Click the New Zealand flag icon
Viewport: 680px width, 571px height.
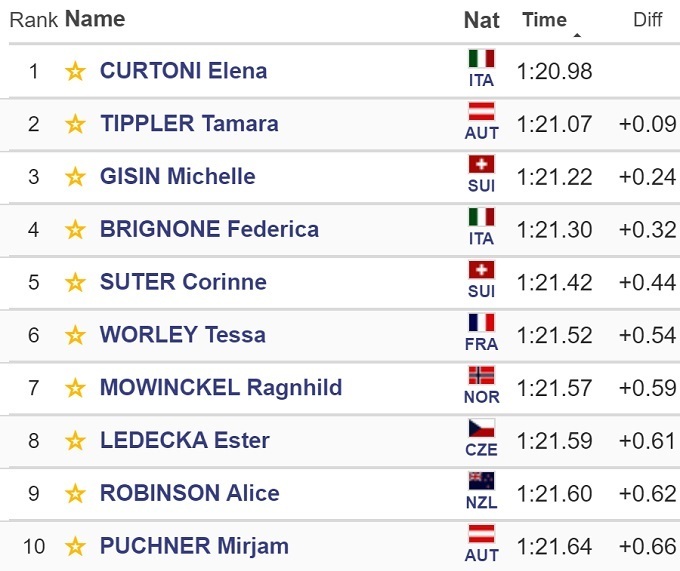coord(481,481)
